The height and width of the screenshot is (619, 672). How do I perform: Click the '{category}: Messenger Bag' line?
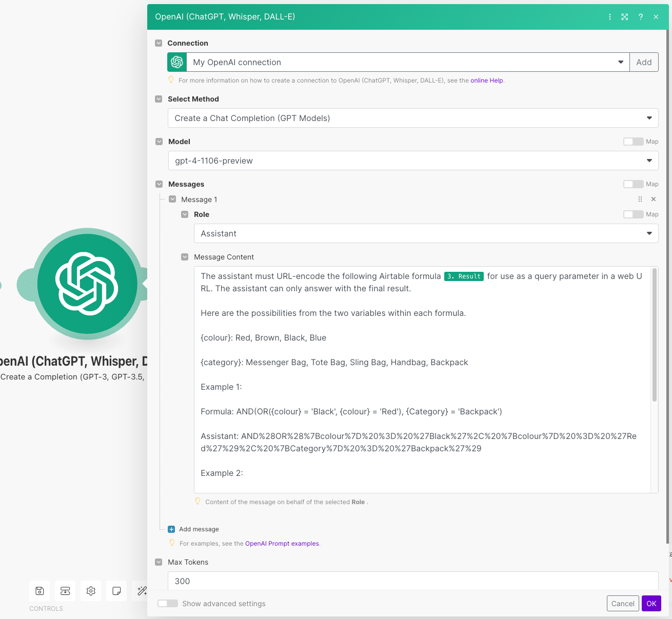click(334, 363)
